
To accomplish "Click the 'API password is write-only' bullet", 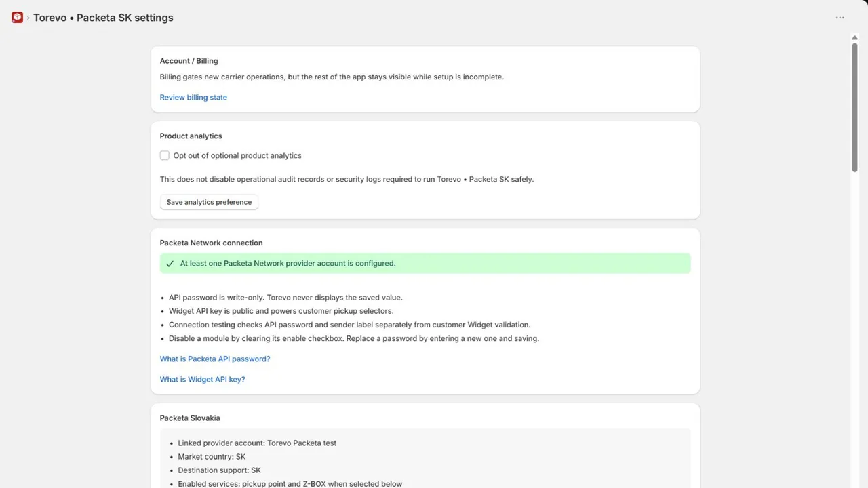I will [x=285, y=298].
